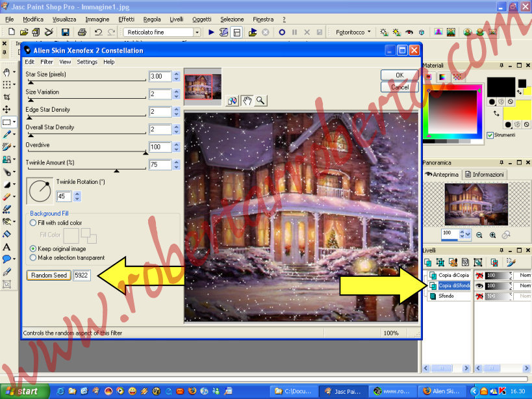Run the selected script with play icon
This screenshot has height=399, width=532.
click(x=211, y=32)
